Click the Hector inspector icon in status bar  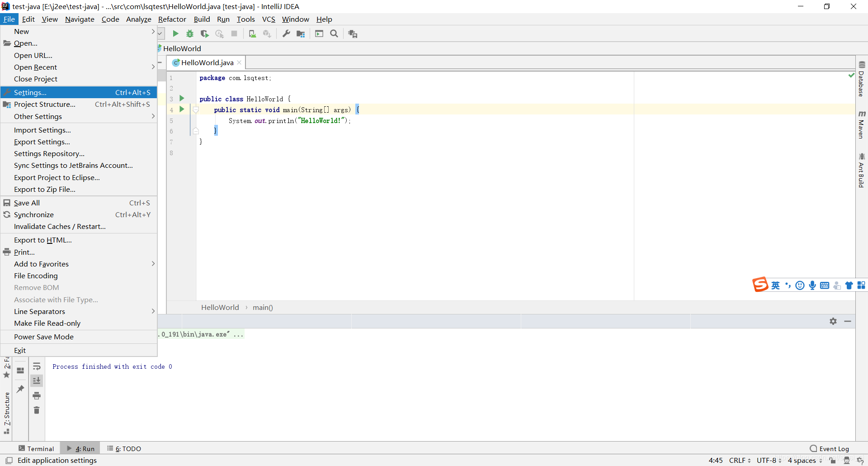pos(847,460)
